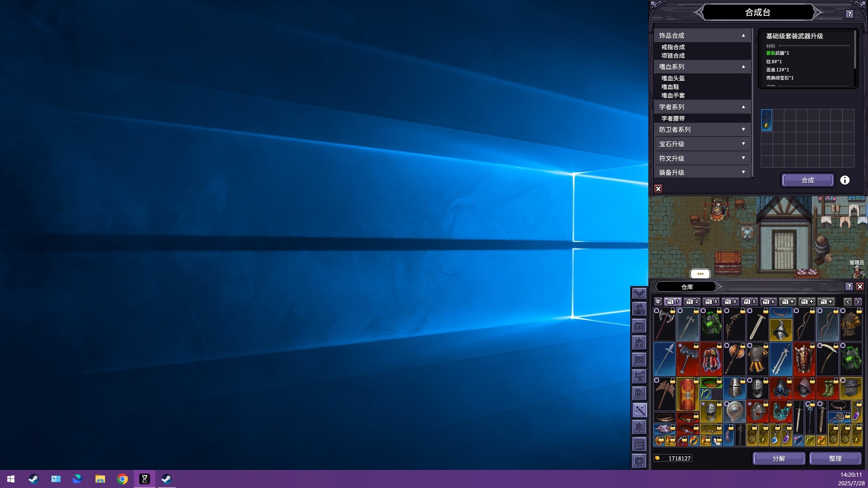This screenshot has height=488, width=868.
Task: Open Chrome from the Windows taskbar
Action: tap(122, 479)
